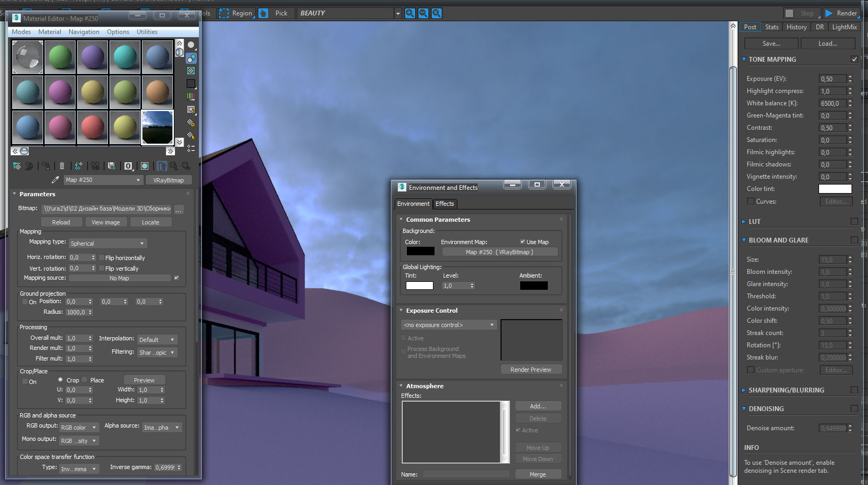Toggle the Show End Result icon

click(162, 166)
